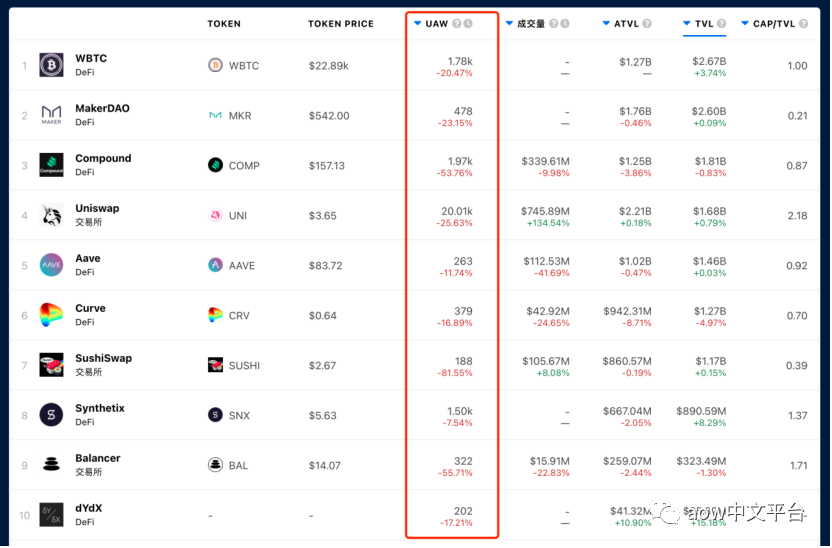Image resolution: width=832 pixels, height=548 pixels.
Task: Open the MakerDAO project name link
Action: (x=102, y=108)
